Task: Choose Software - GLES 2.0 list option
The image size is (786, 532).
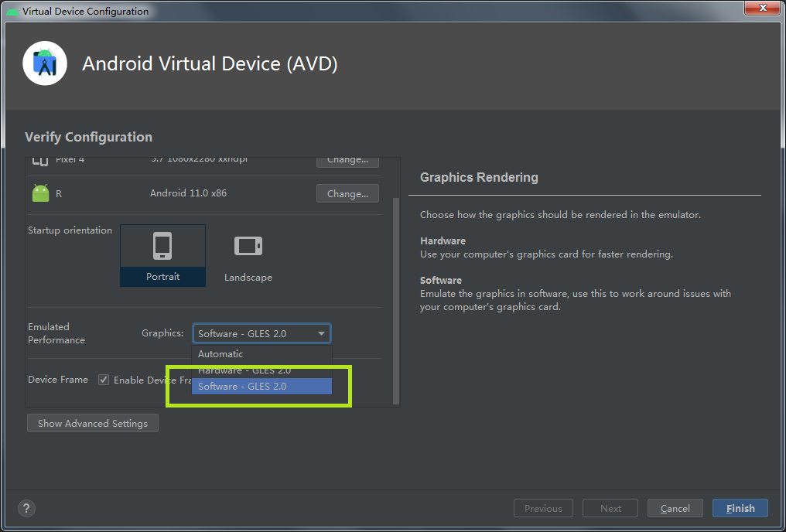Action: click(x=261, y=386)
